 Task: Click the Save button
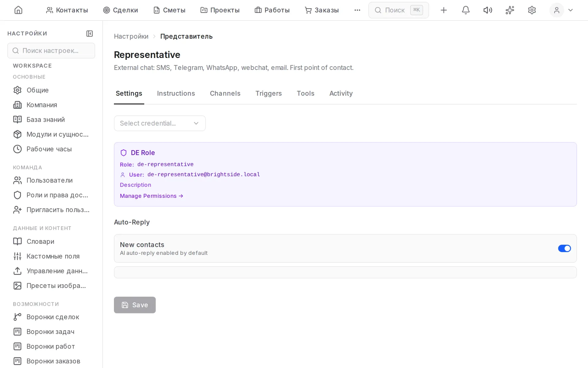135,305
